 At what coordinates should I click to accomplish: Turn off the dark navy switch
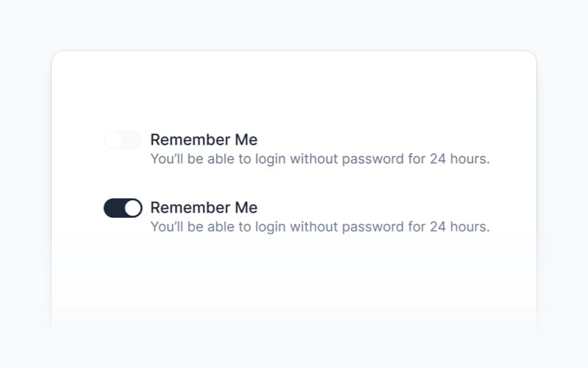[123, 208]
